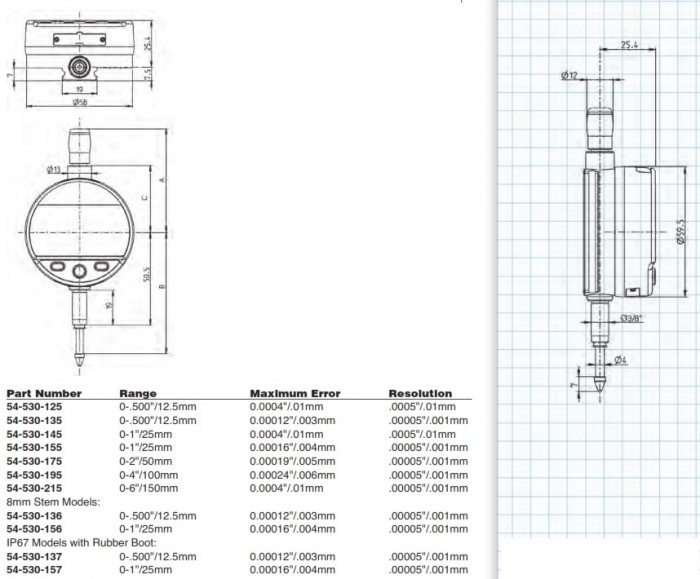Select the Range column header
700x579 pixels.
(138, 394)
